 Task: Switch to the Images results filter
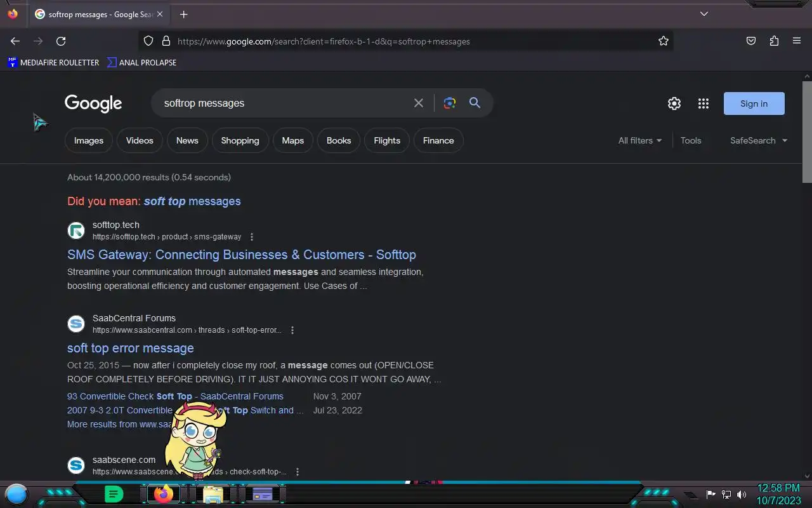[x=89, y=140]
